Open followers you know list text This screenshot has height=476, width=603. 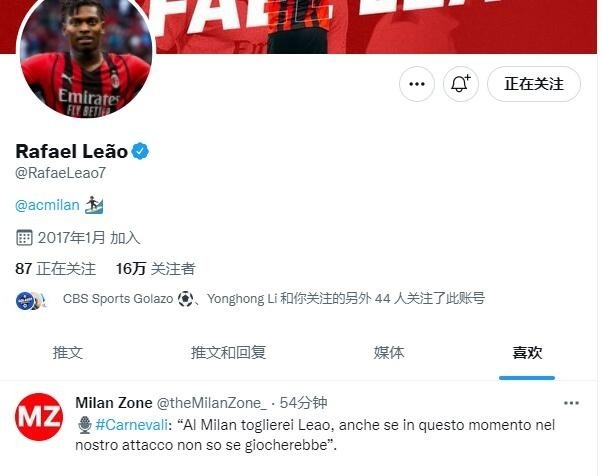[x=273, y=298]
